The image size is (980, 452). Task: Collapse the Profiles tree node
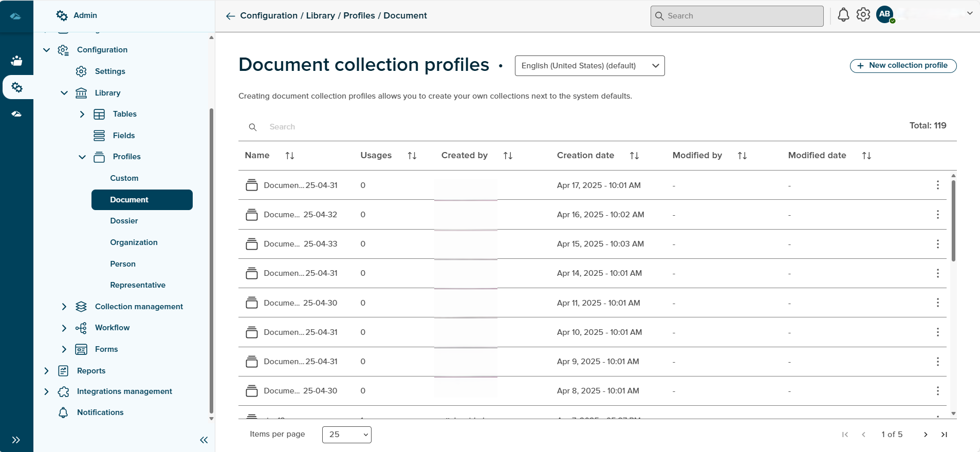pyautogui.click(x=82, y=157)
